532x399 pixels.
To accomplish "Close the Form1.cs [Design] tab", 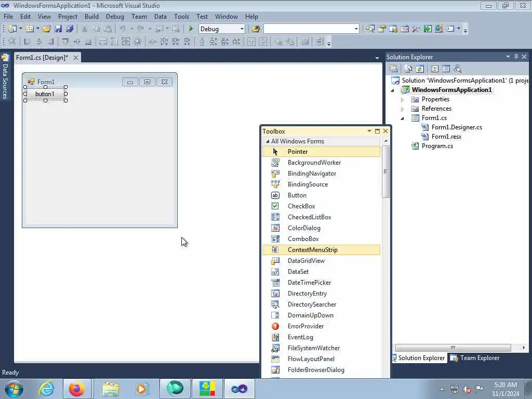I will pos(76,58).
